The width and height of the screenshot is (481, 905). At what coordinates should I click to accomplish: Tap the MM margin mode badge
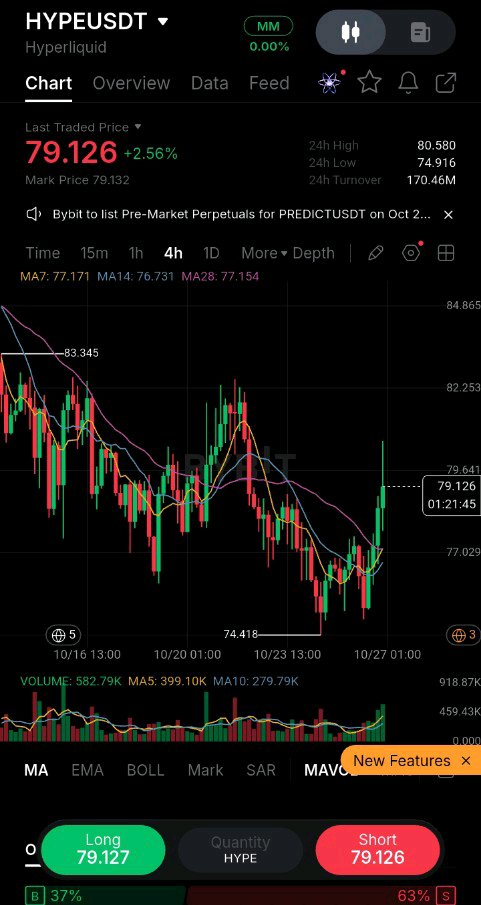[269, 26]
